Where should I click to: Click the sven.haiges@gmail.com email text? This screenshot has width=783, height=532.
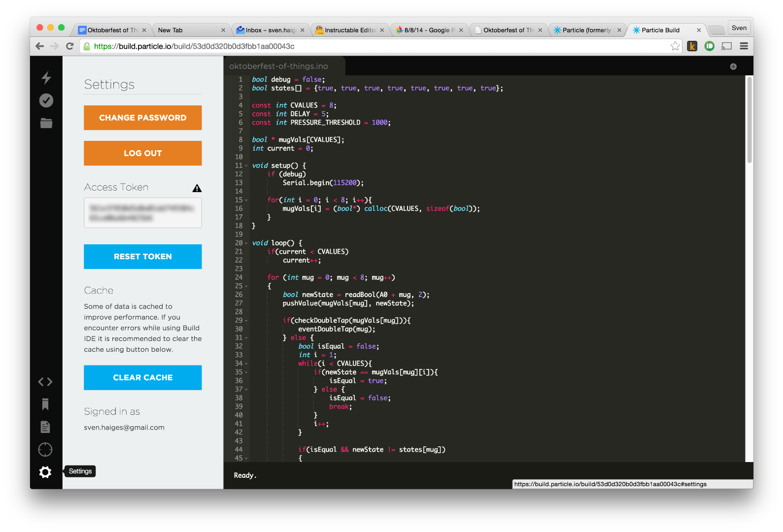pos(124,428)
